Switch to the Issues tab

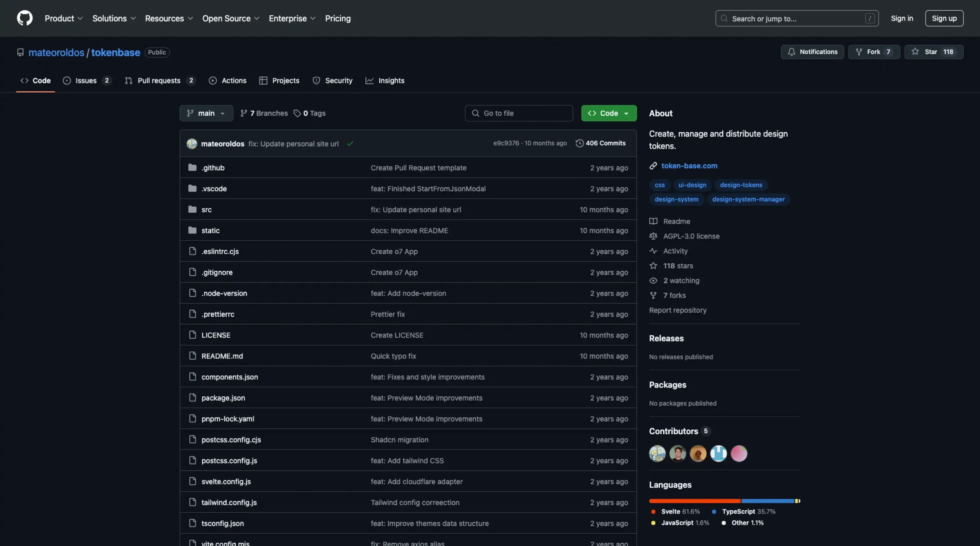tap(87, 80)
